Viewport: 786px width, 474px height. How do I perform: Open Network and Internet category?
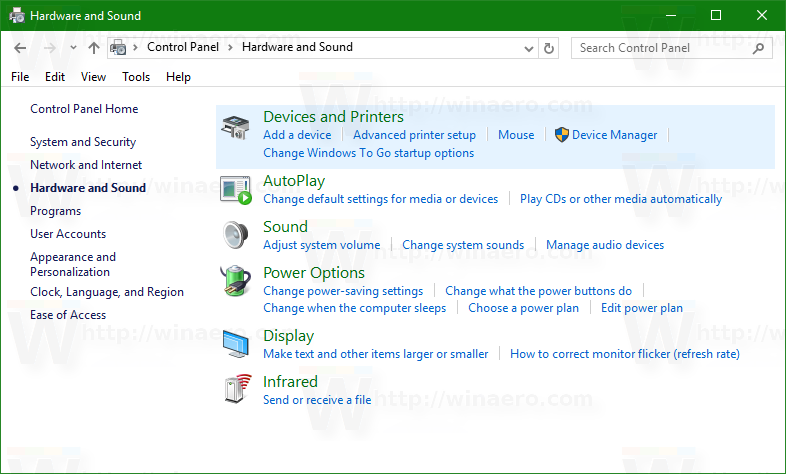click(86, 165)
